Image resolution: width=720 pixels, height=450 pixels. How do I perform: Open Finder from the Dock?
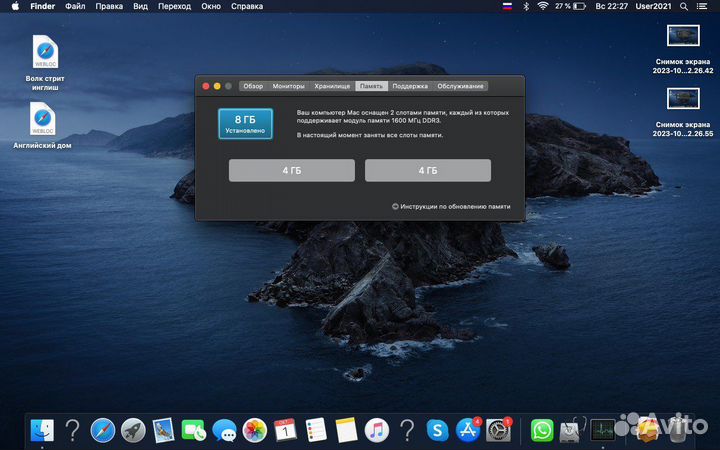(x=42, y=431)
